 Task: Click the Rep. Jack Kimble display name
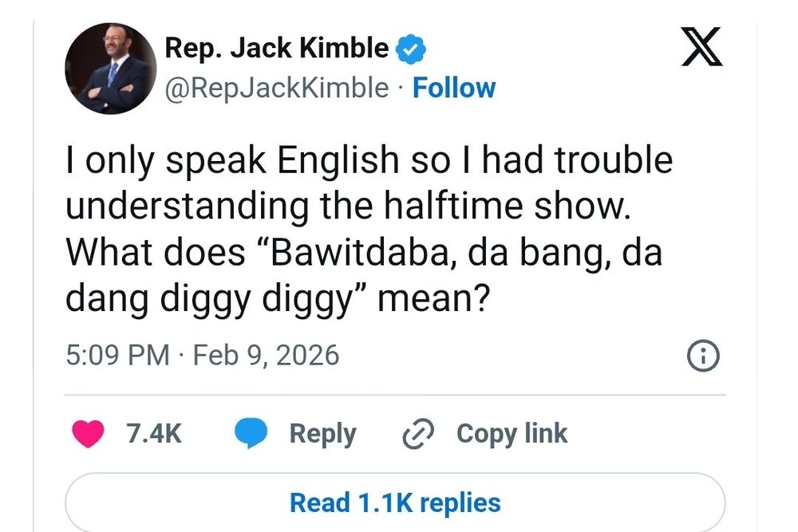(x=276, y=49)
